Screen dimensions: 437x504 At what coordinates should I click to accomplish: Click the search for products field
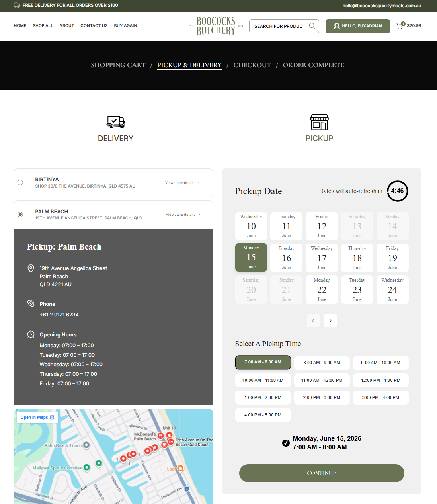click(x=280, y=26)
